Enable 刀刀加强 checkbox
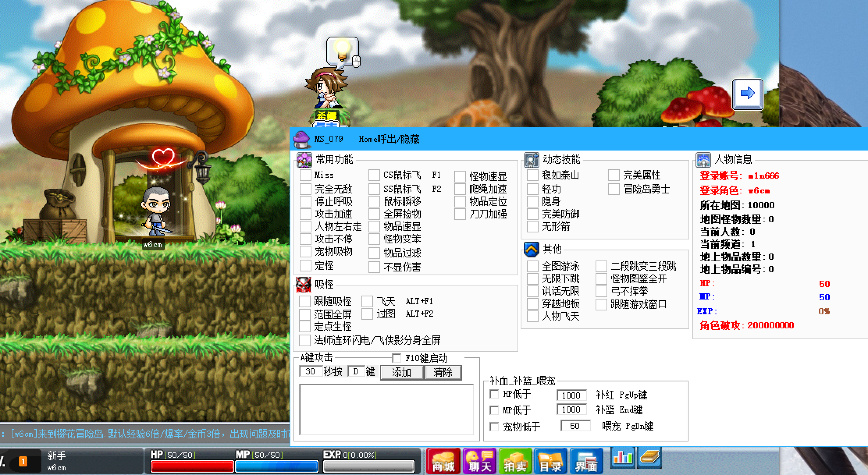The width and height of the screenshot is (868, 475). coord(460,214)
